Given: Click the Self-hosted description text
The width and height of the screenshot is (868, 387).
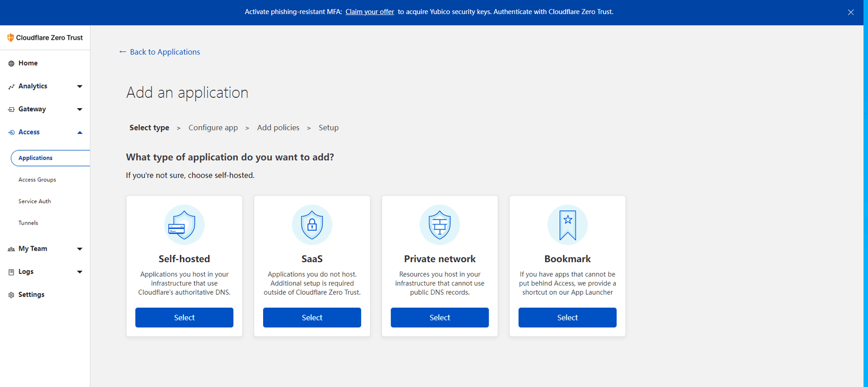Looking at the screenshot, I should 184,283.
